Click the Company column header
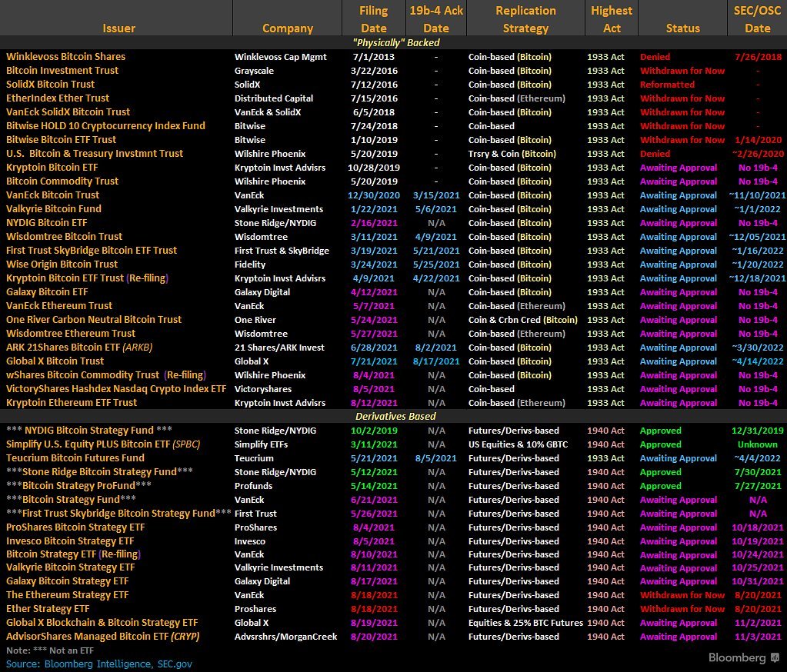The image size is (787, 672). click(x=288, y=28)
